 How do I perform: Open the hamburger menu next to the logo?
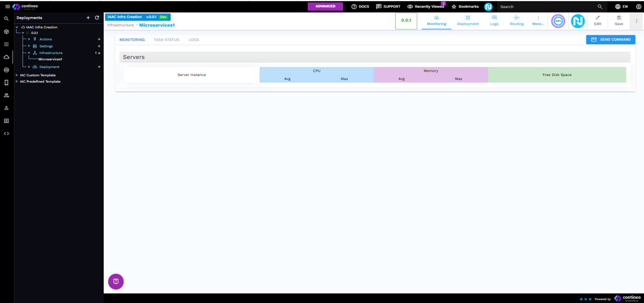(7, 7)
